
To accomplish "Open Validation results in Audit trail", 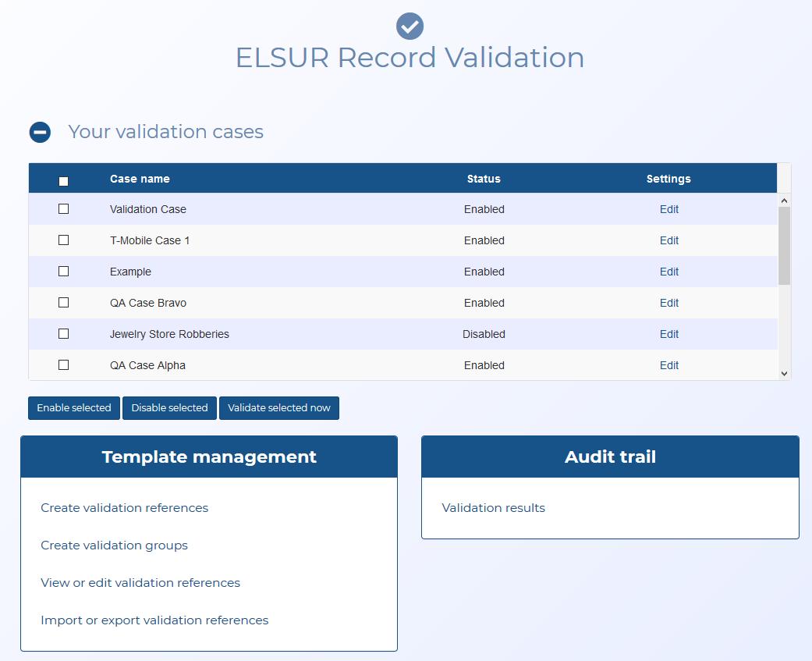I will (x=493, y=508).
